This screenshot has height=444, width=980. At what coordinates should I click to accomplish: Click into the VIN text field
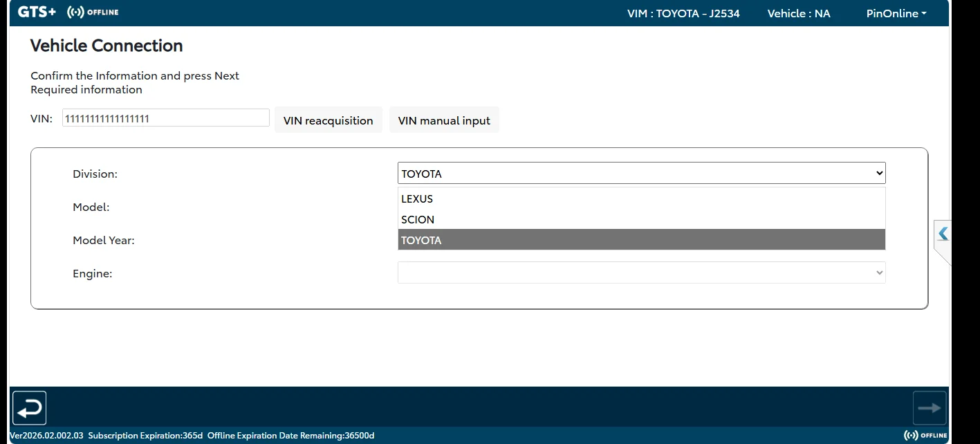[x=166, y=118]
